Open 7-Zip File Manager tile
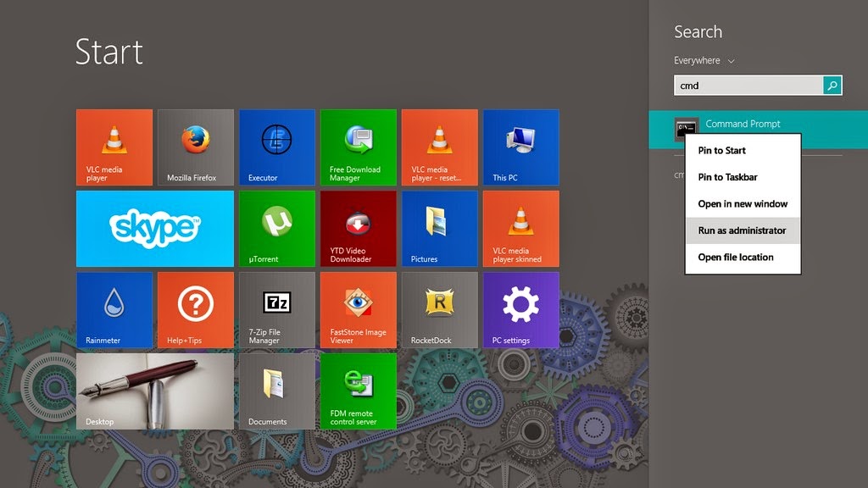The height and width of the screenshot is (488, 868). click(277, 310)
